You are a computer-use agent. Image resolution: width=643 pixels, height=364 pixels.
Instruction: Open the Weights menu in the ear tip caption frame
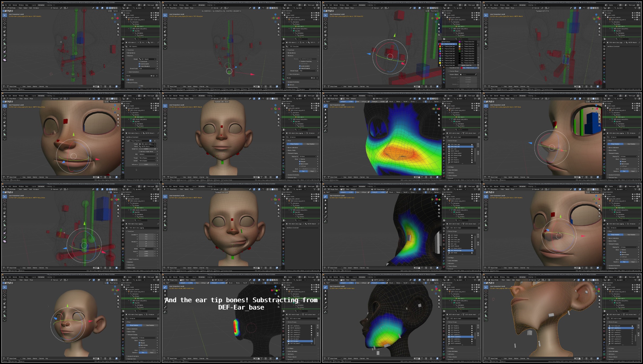(193, 280)
